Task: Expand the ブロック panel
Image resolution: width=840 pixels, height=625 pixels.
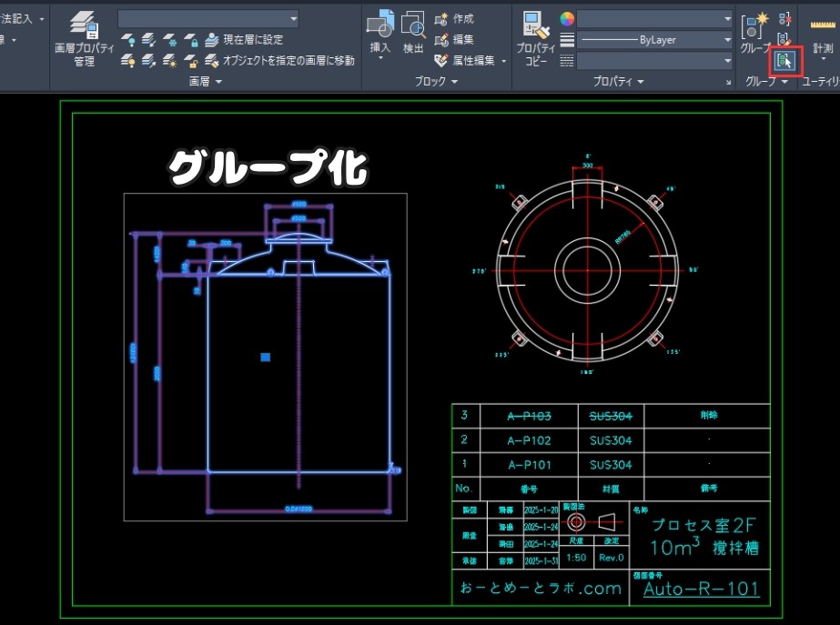Action: click(436, 81)
